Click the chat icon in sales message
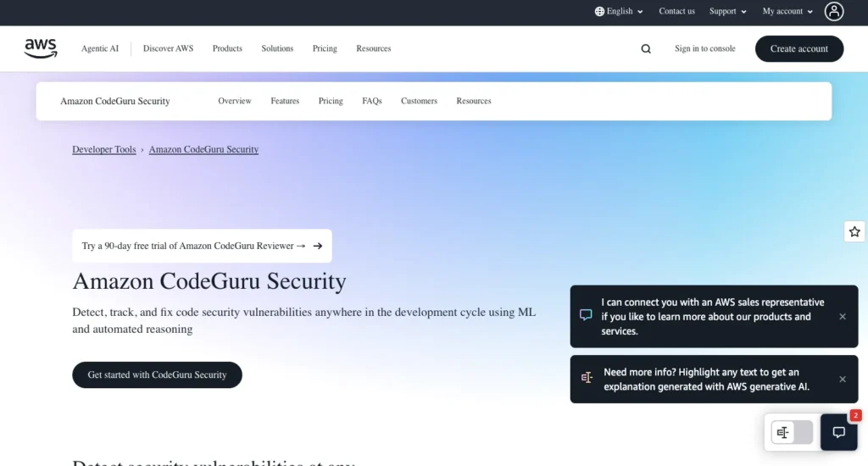The width and height of the screenshot is (868, 466). (586, 315)
